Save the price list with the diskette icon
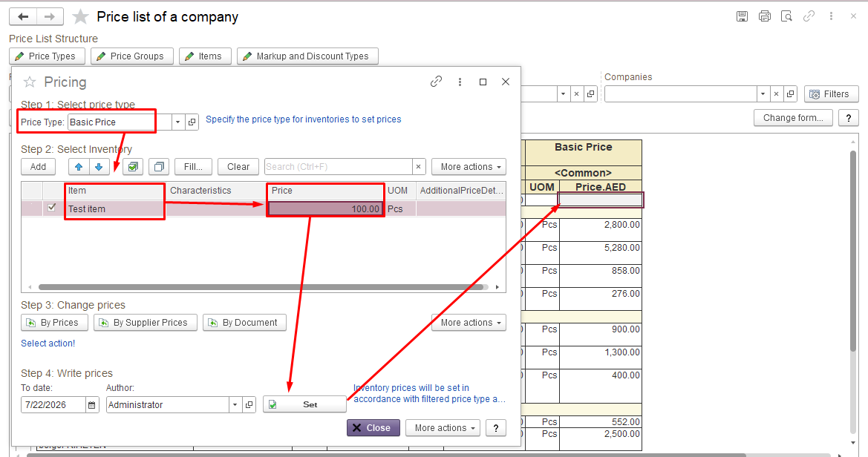Screen dimensions: 868x457 coord(742,16)
